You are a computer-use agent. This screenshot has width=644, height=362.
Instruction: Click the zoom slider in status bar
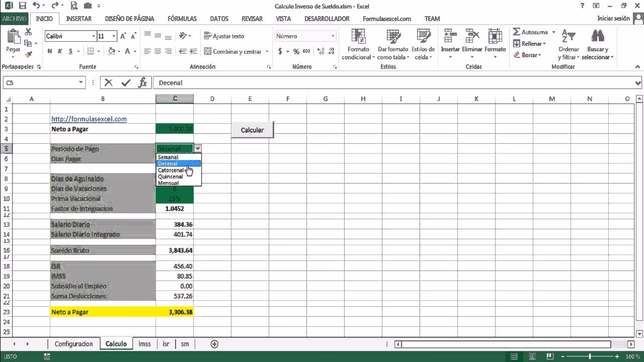click(x=590, y=356)
